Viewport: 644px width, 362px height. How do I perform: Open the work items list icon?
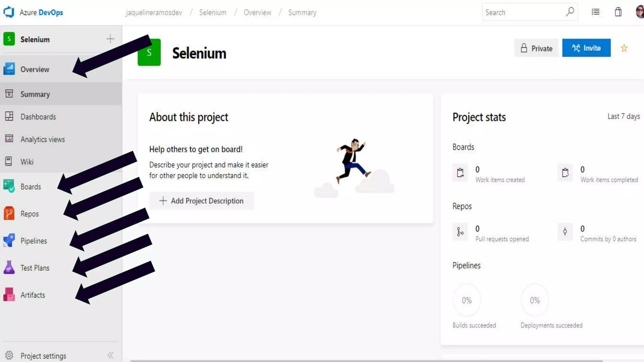click(x=595, y=12)
